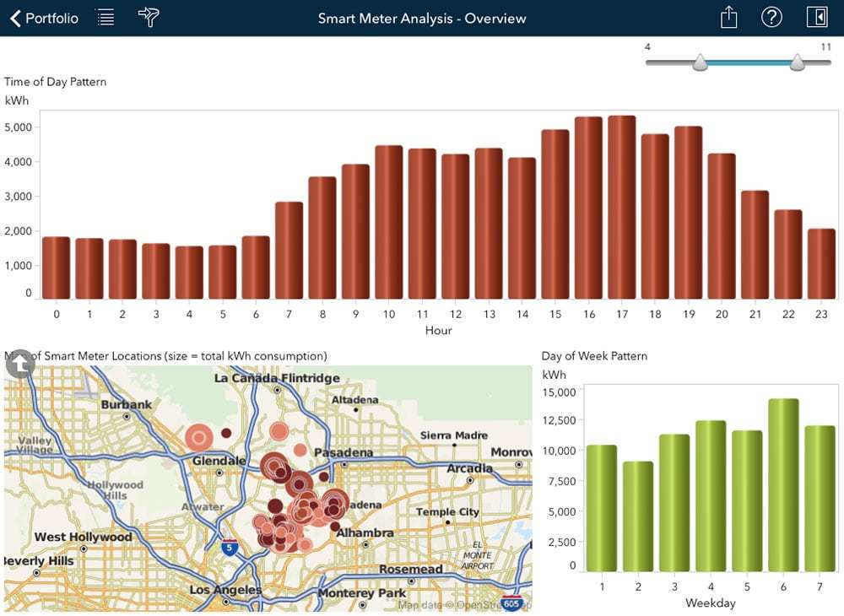Open help via question mark icon
844x616 pixels.
(771, 18)
